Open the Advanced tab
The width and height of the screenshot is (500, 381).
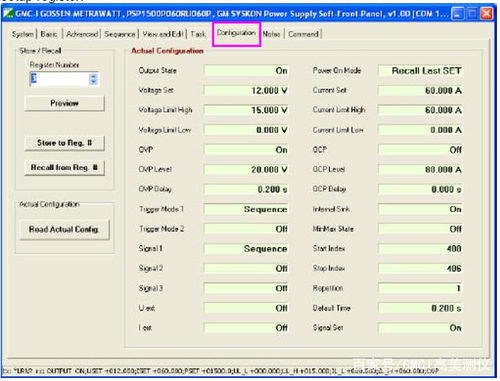coord(82,34)
